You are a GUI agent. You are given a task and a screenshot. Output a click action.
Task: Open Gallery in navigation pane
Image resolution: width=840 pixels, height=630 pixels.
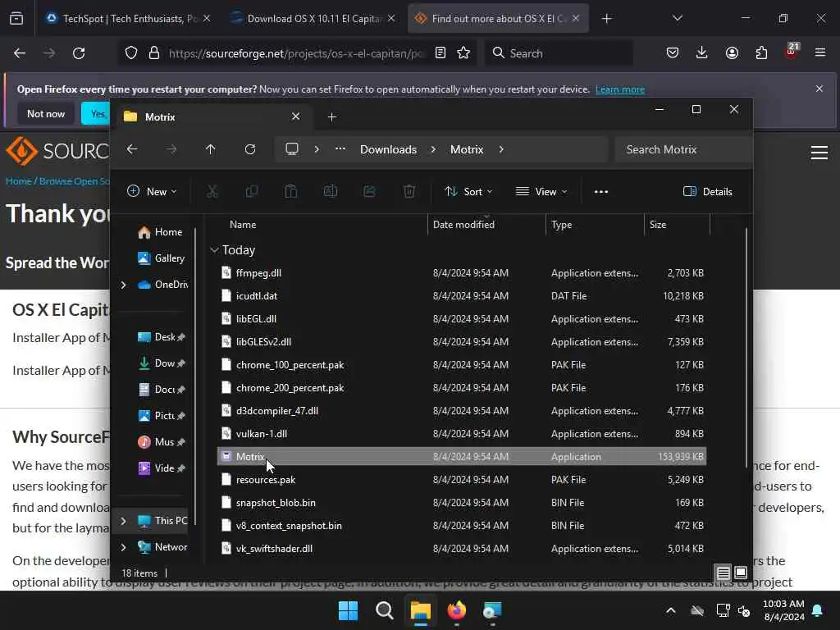click(x=161, y=258)
